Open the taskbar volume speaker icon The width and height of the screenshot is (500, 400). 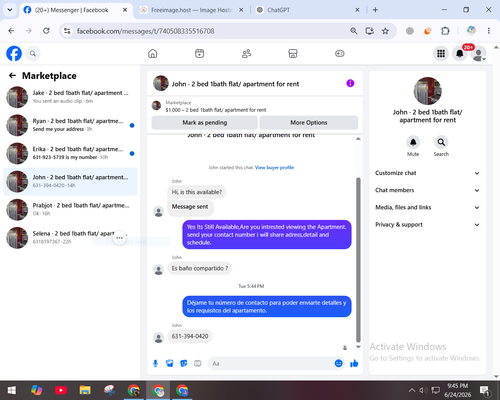point(423,390)
